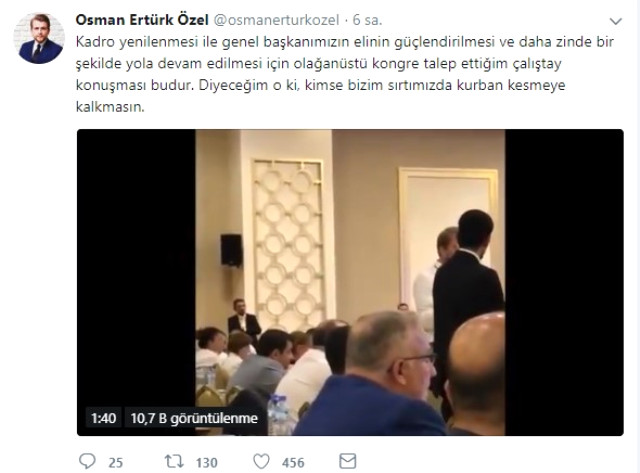Expand the tweet options chevron

(615, 21)
